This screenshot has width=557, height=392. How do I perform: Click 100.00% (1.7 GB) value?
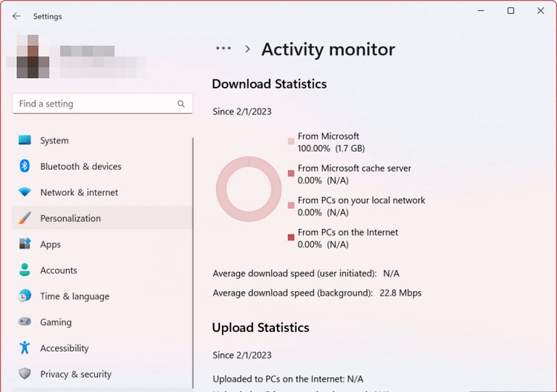click(x=331, y=148)
